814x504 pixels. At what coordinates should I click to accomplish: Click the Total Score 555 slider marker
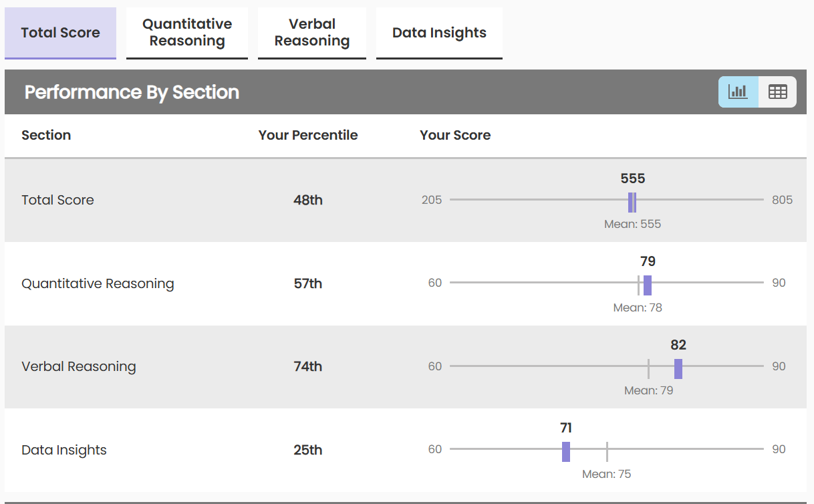tap(632, 202)
